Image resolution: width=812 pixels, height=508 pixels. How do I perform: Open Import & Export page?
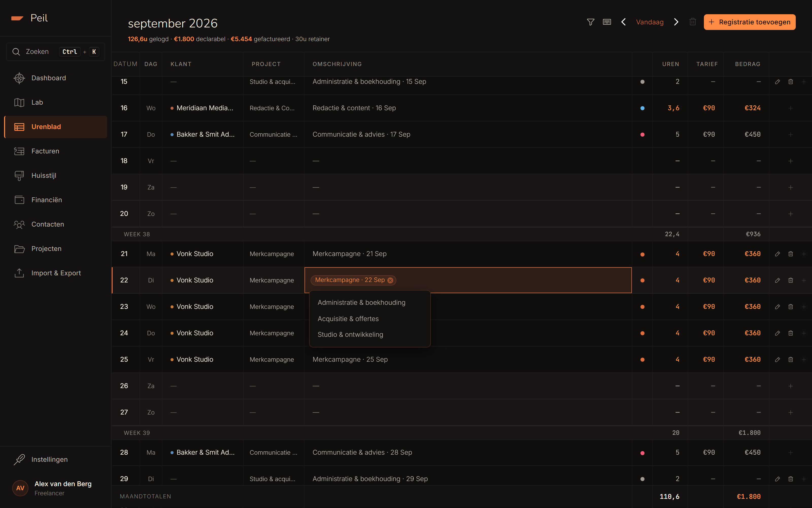click(56, 273)
